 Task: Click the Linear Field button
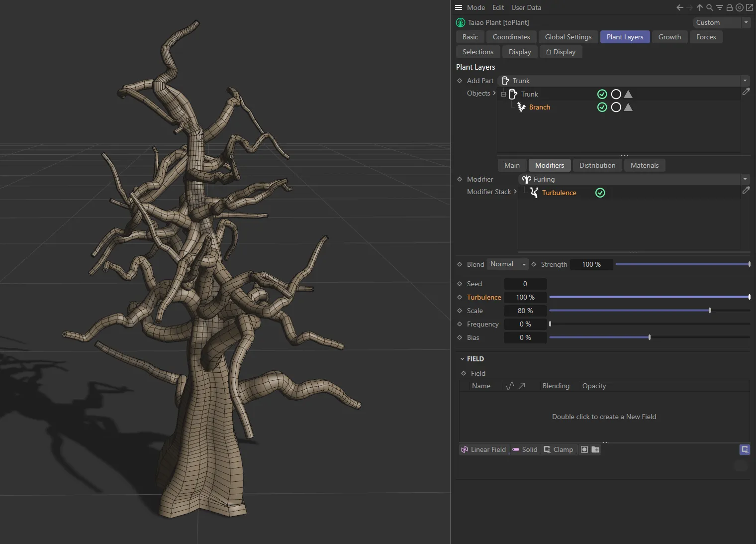[483, 449]
